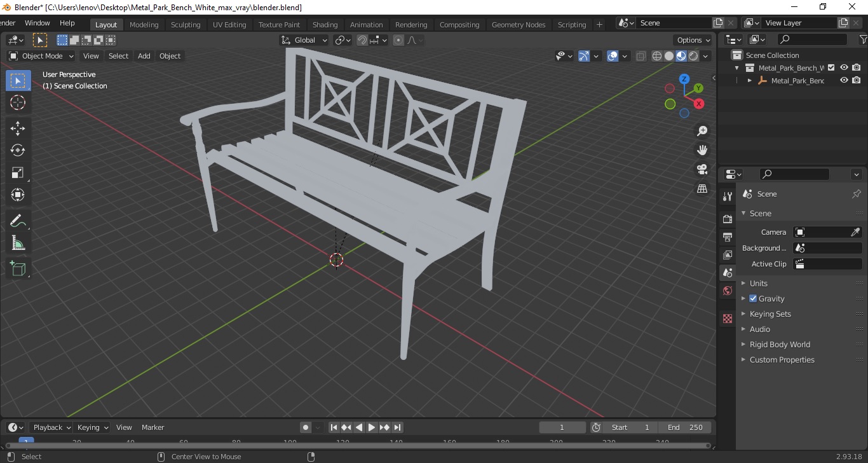
Task: Click the red X axis gizmo
Action: click(x=698, y=104)
